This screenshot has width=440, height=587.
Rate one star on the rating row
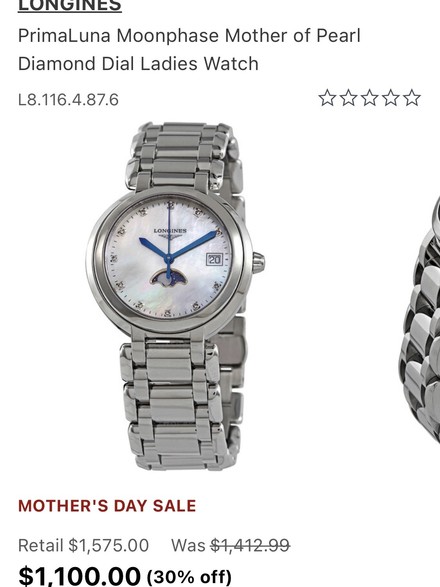327,98
